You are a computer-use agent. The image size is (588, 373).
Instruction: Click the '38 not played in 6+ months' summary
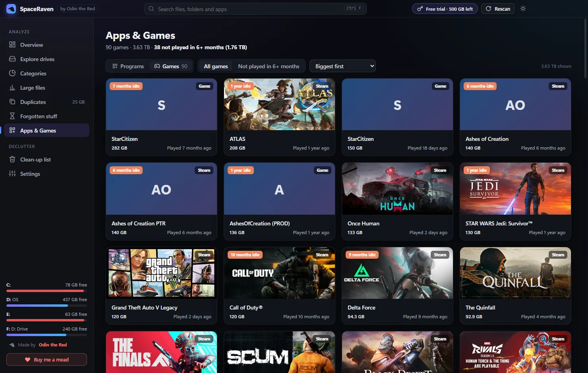coord(200,47)
